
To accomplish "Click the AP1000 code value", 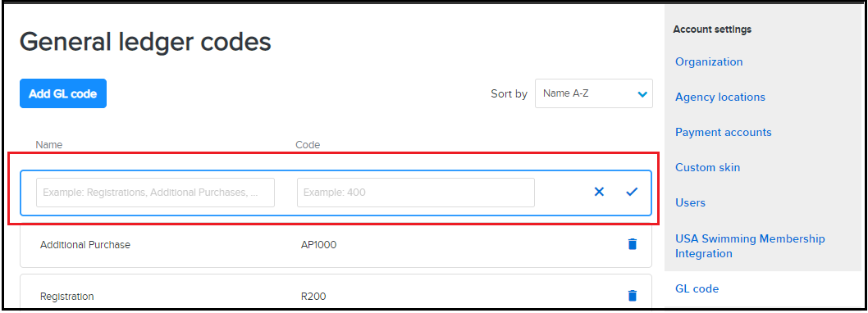I will click(319, 244).
